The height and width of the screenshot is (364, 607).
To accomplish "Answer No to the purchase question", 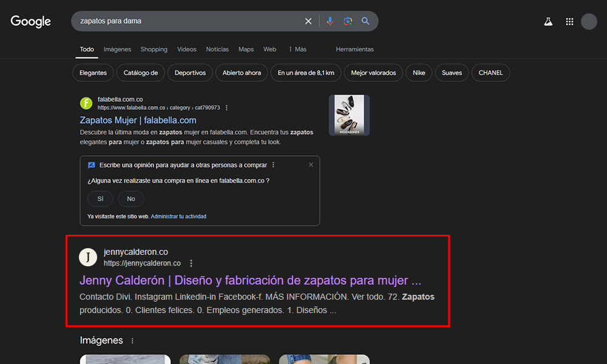I will coord(131,199).
